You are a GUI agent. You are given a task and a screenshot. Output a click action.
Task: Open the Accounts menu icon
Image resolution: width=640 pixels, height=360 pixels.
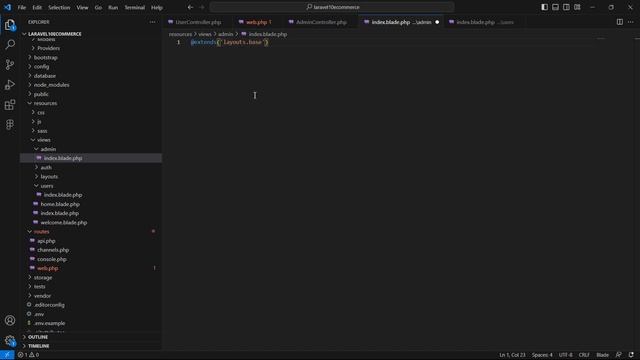[10, 320]
